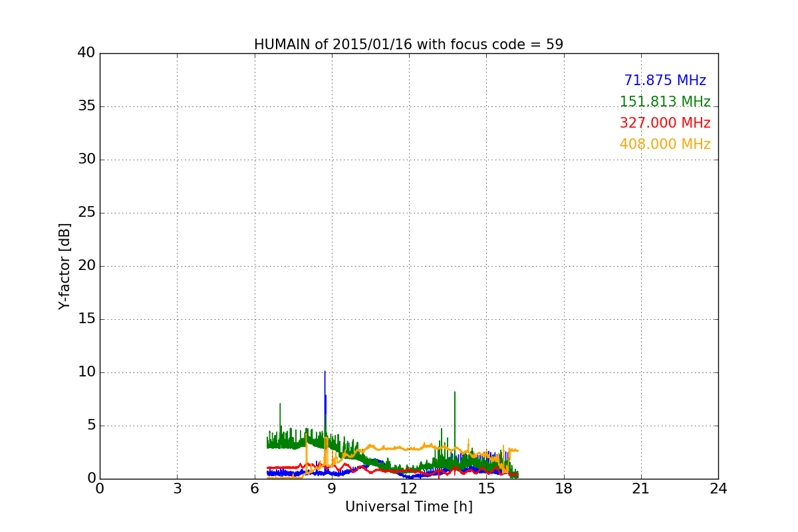Click the green spike peak near 14 UT
The image size is (798, 532).
point(455,393)
